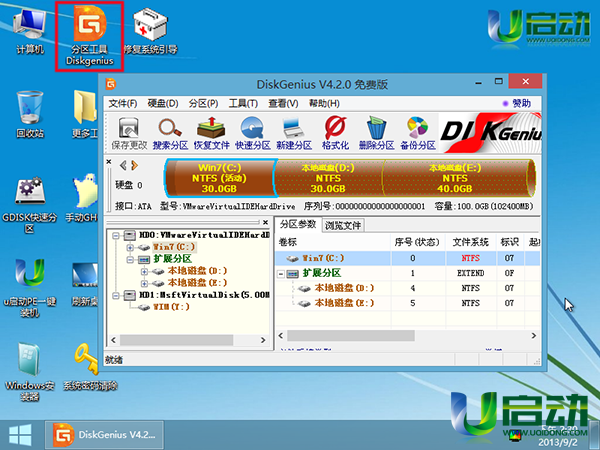Image resolution: width=600 pixels, height=450 pixels.
Task: Open the 帮助(H) menu
Action: 324,103
